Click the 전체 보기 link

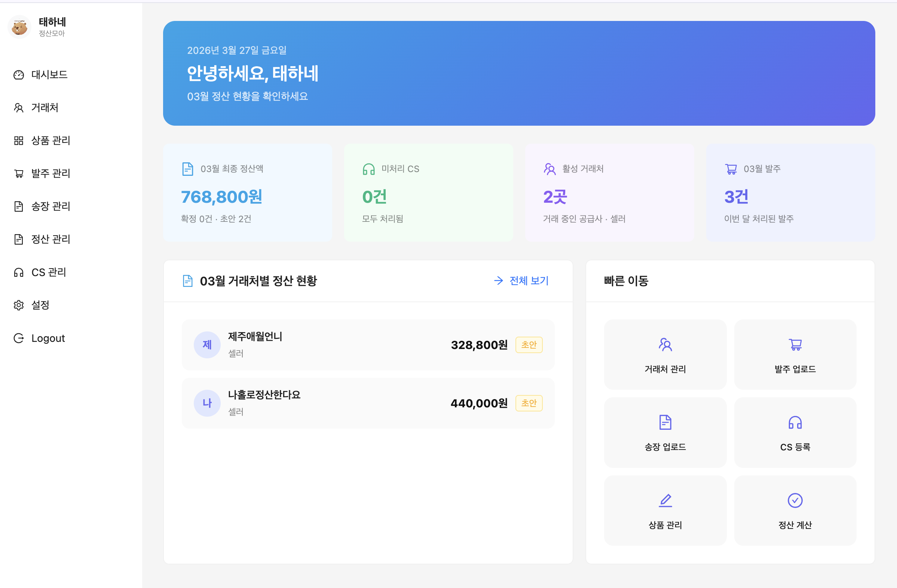521,281
